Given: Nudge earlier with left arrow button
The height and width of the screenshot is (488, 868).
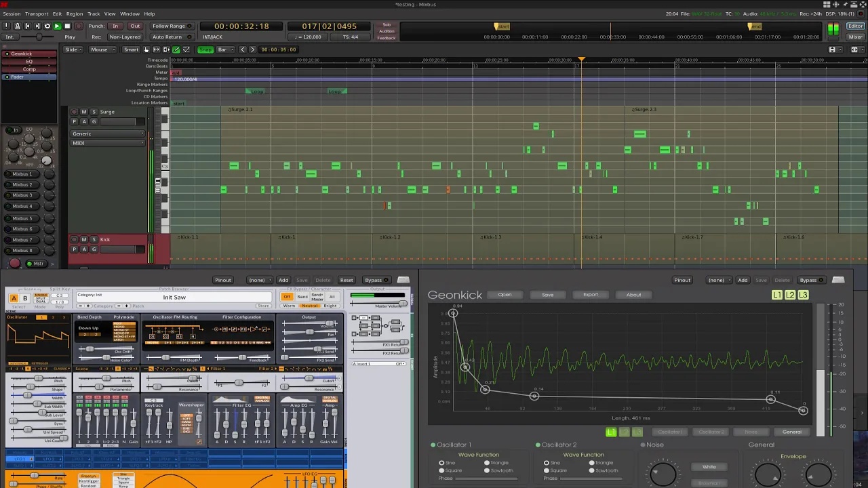Looking at the screenshot, I should click(x=243, y=49).
